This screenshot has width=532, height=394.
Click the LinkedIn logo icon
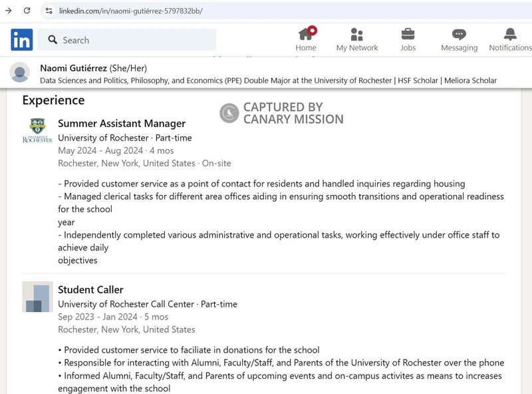point(22,40)
